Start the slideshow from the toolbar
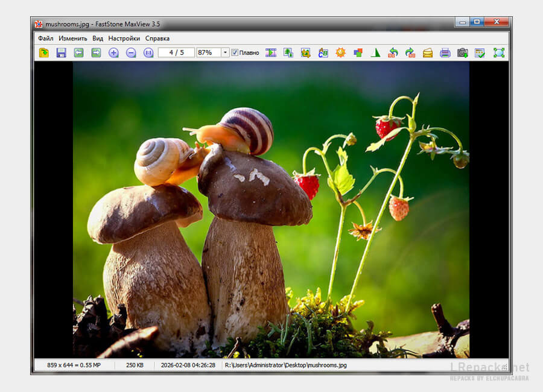Viewport: 543px width, 392px height. pos(271,53)
